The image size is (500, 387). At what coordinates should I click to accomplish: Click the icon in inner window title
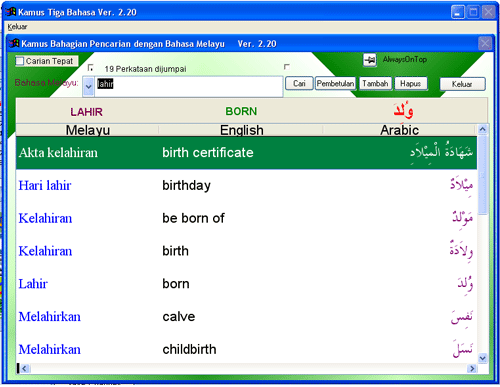[14, 43]
